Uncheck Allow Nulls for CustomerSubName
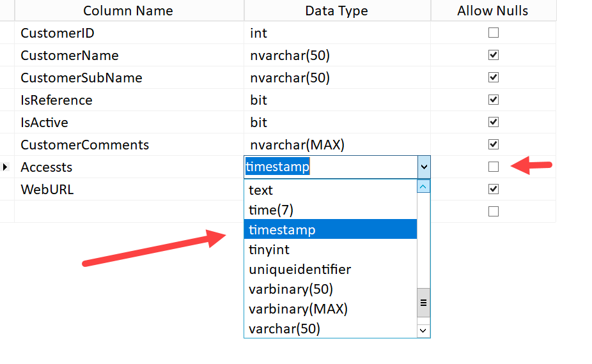Image resolution: width=592 pixels, height=364 pixels. 493,77
